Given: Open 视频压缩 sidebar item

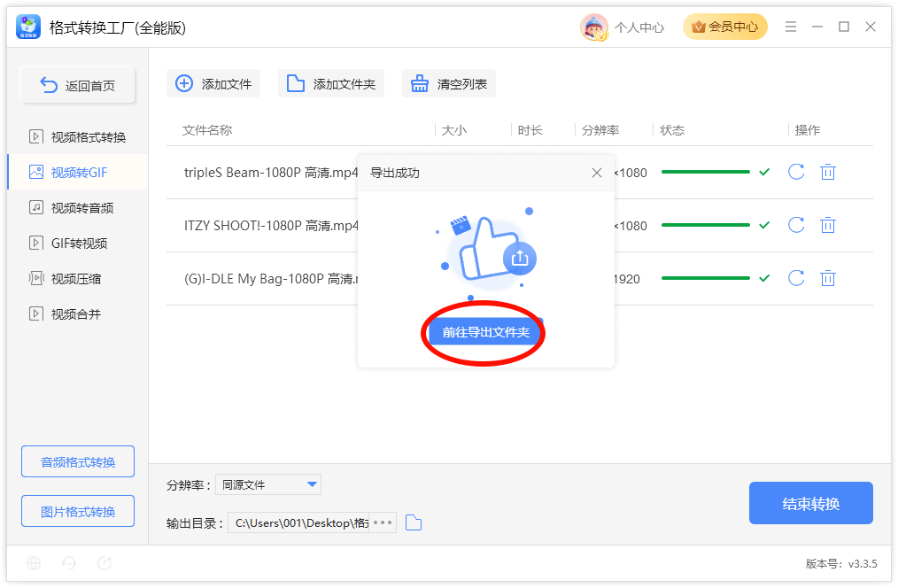Looking at the screenshot, I should tap(77, 279).
